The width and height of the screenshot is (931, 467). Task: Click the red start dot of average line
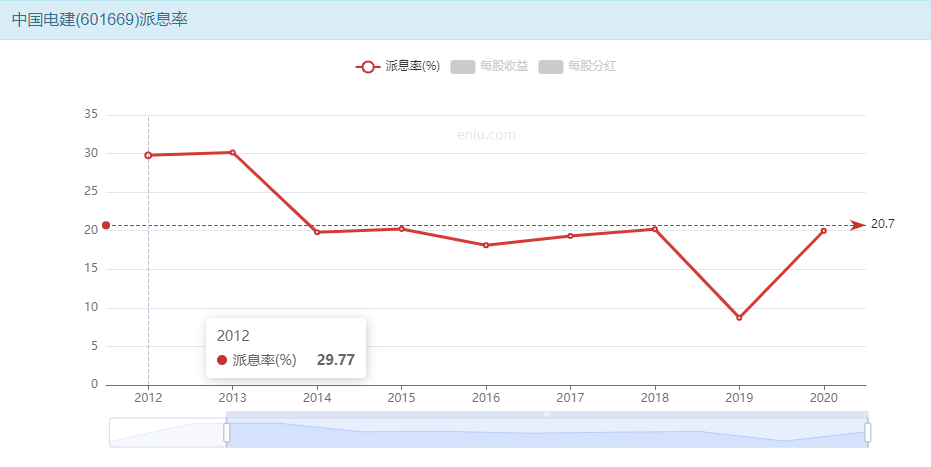click(x=106, y=225)
